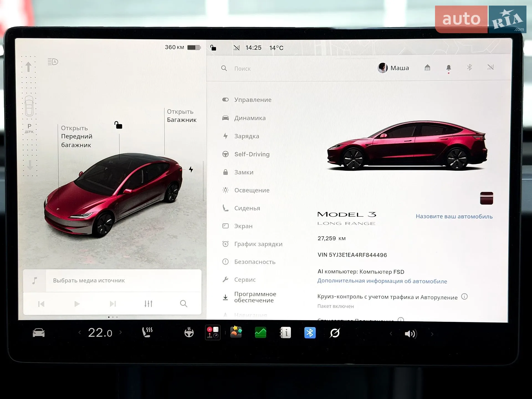532x399 pixels.
Task: Click Назовите ваш автомобиль link
Action: pos(454,216)
